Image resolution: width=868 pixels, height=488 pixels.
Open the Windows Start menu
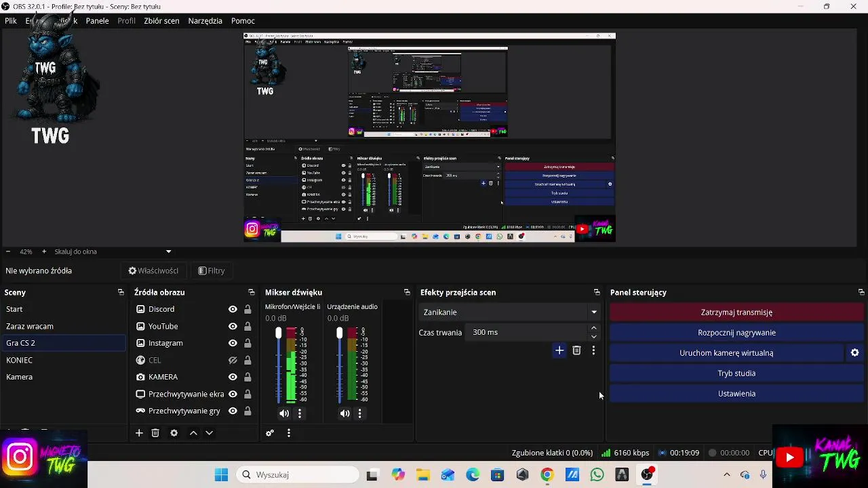[221, 474]
